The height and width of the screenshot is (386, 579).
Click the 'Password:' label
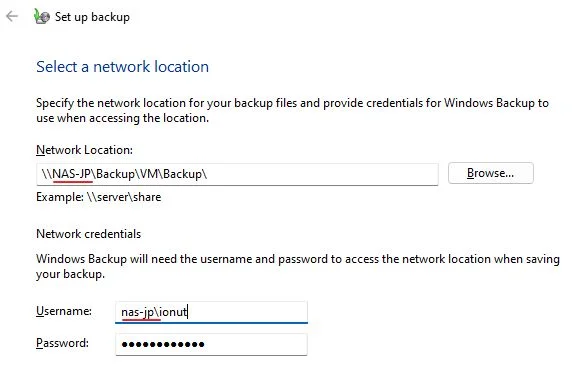point(62,343)
